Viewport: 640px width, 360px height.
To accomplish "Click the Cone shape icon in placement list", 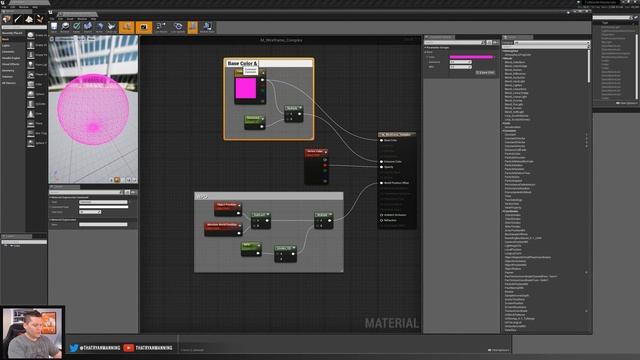I will pos(31,114).
